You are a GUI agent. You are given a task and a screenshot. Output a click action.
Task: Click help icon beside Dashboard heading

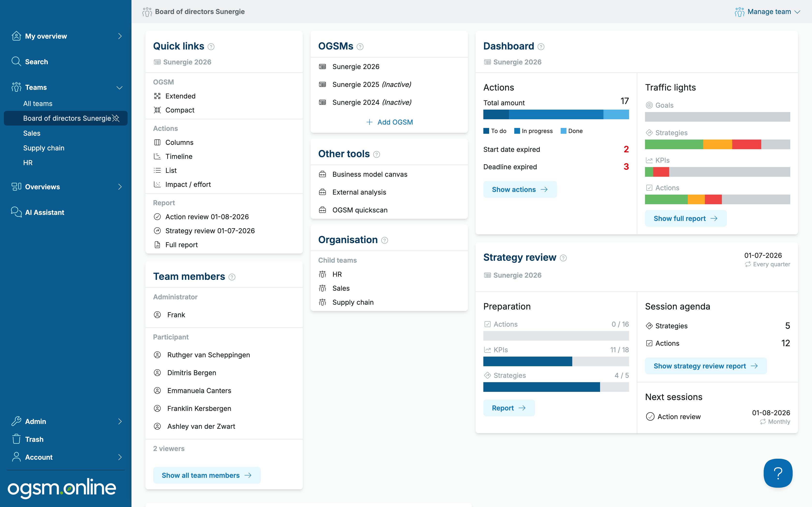[541, 47]
